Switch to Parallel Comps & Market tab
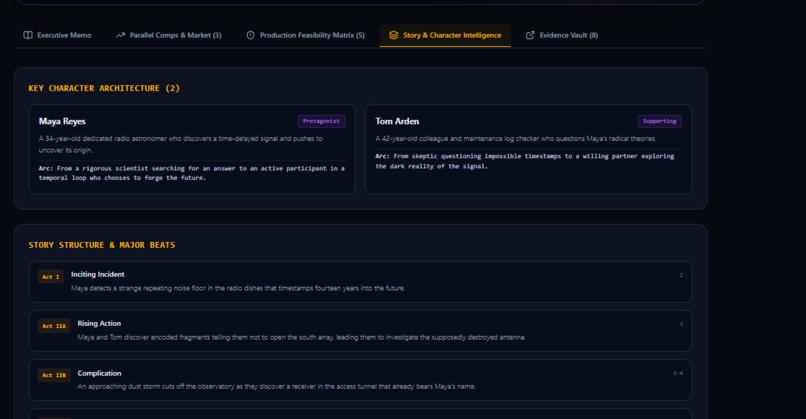The image size is (806, 419). pos(169,35)
